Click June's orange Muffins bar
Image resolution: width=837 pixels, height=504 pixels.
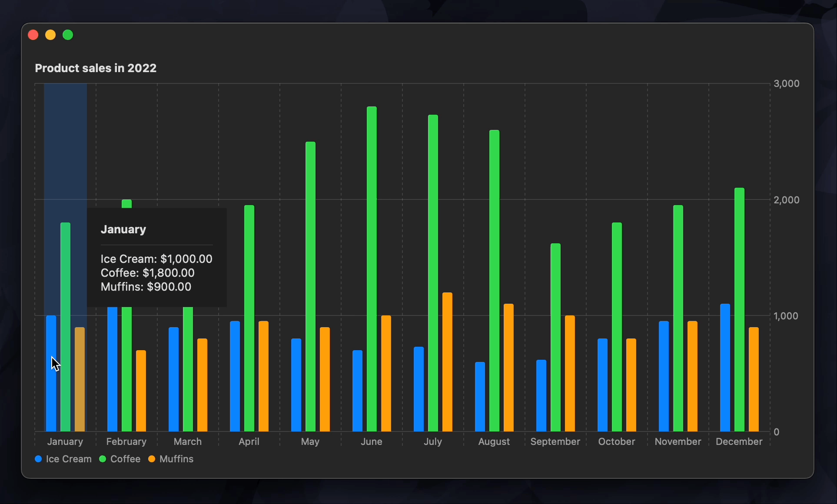386,374
